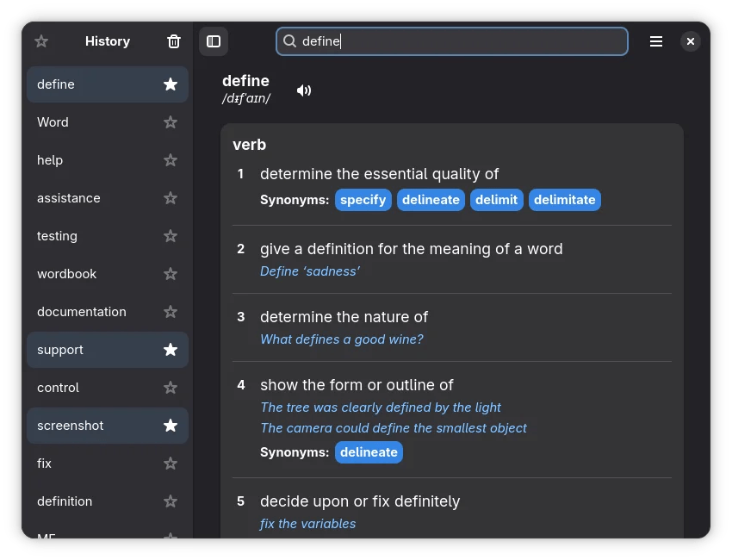Close the dictionary window

(690, 41)
